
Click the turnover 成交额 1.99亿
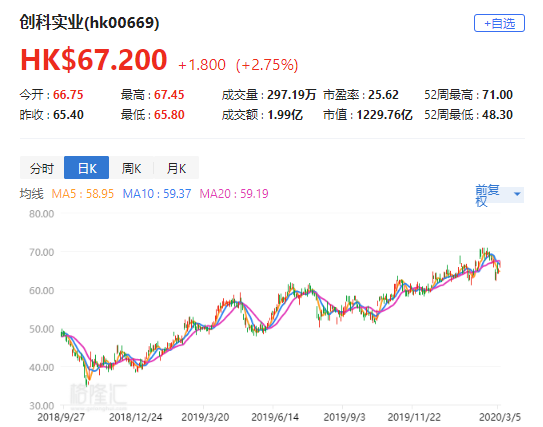point(262,115)
